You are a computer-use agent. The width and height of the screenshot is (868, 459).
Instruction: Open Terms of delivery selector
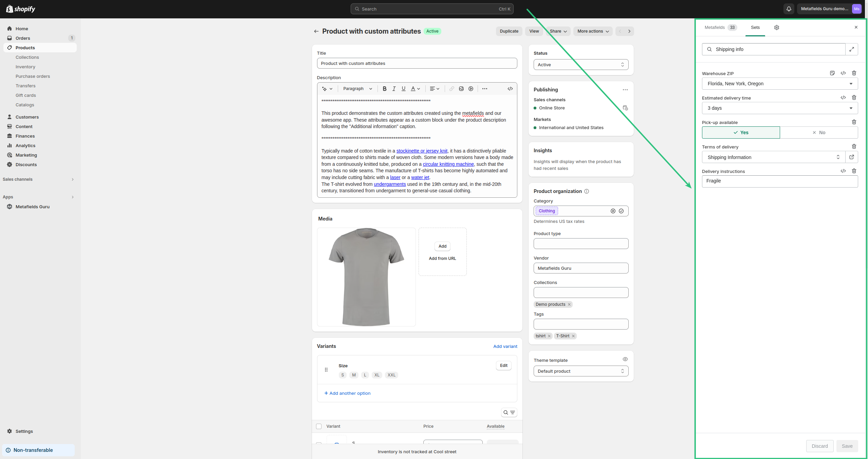773,157
